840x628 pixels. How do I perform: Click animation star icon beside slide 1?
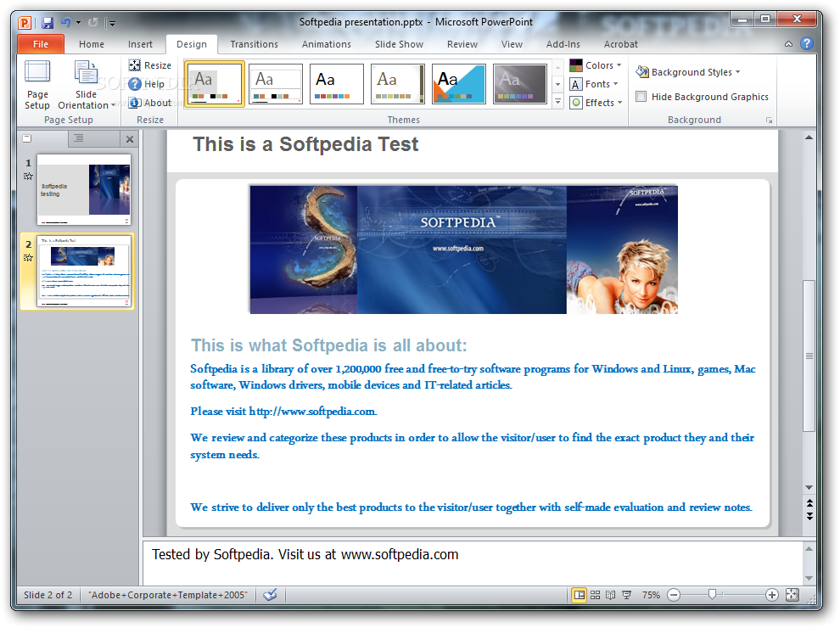click(28, 177)
